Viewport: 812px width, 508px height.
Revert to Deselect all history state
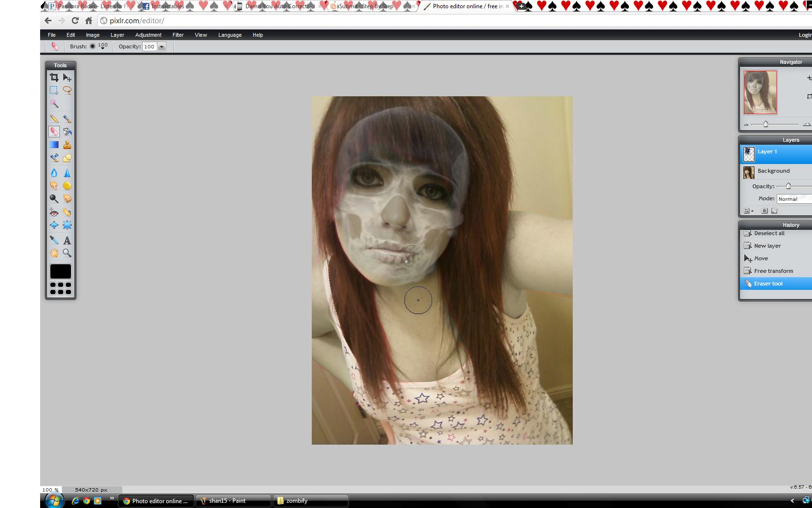[776, 233]
